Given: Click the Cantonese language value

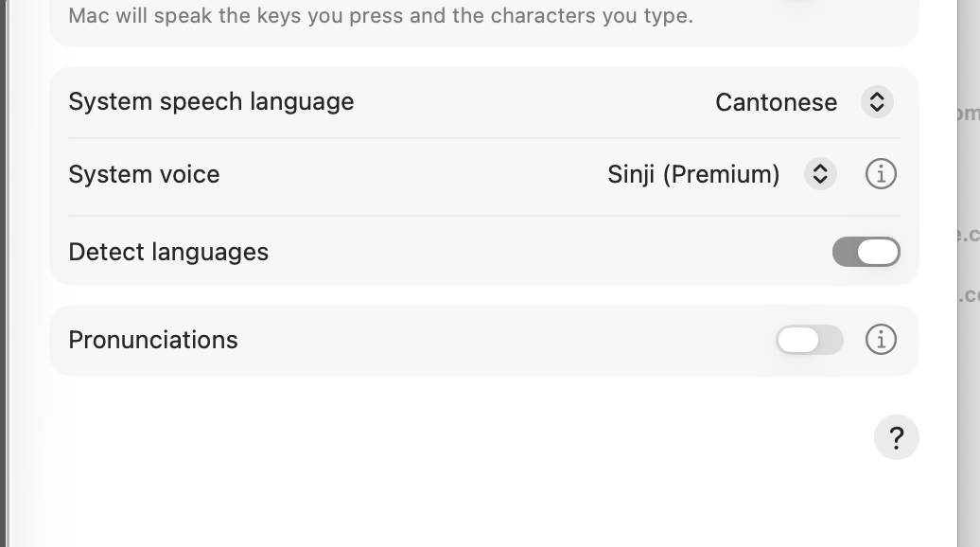Looking at the screenshot, I should 776,102.
